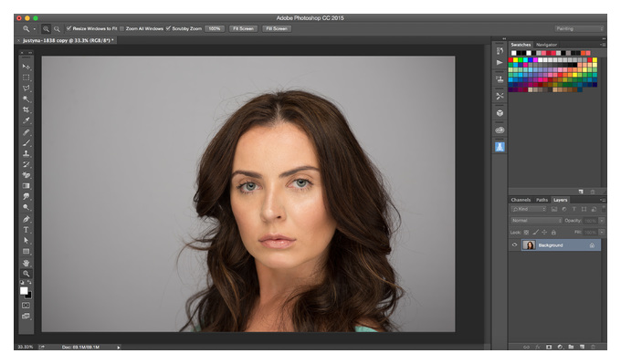
Task: Enable Zoom All Windows checkbox
Action: [x=122, y=28]
